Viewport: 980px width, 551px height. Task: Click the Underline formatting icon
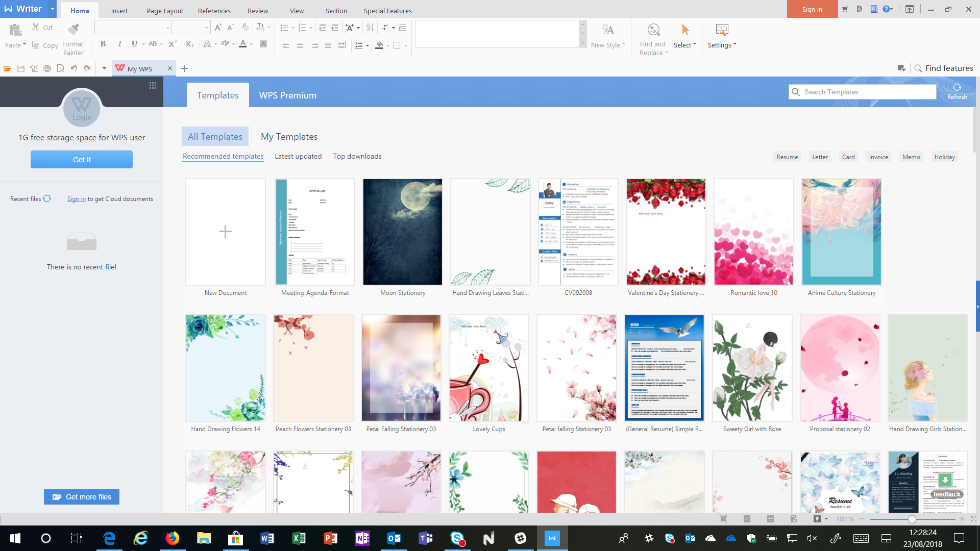click(x=134, y=45)
